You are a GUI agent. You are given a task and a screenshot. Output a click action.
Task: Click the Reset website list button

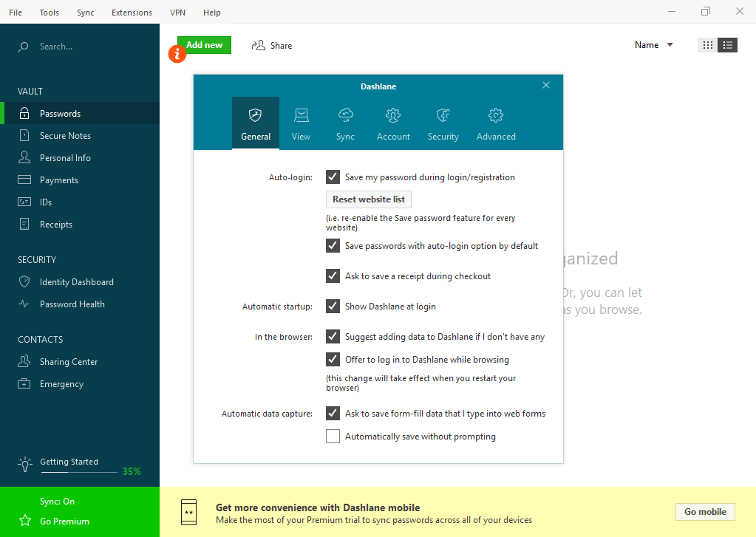(369, 199)
